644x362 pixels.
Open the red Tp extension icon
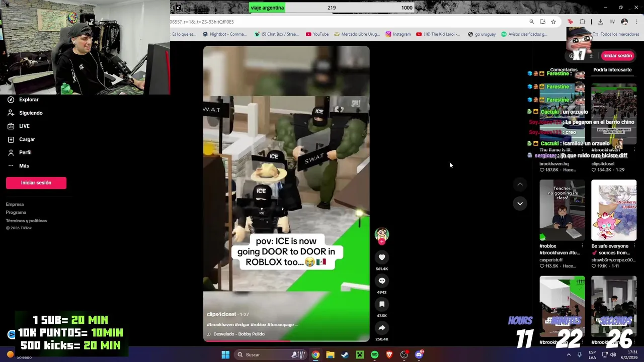570,22
